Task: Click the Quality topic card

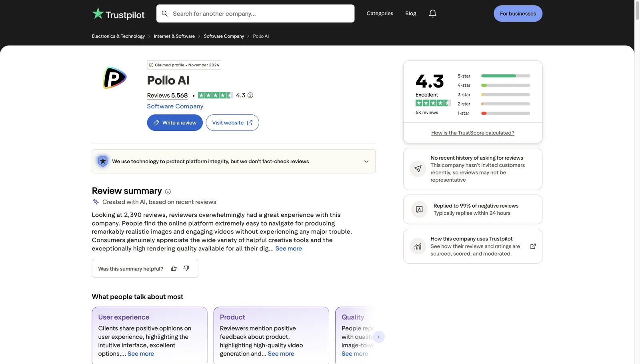Action: 355,335
